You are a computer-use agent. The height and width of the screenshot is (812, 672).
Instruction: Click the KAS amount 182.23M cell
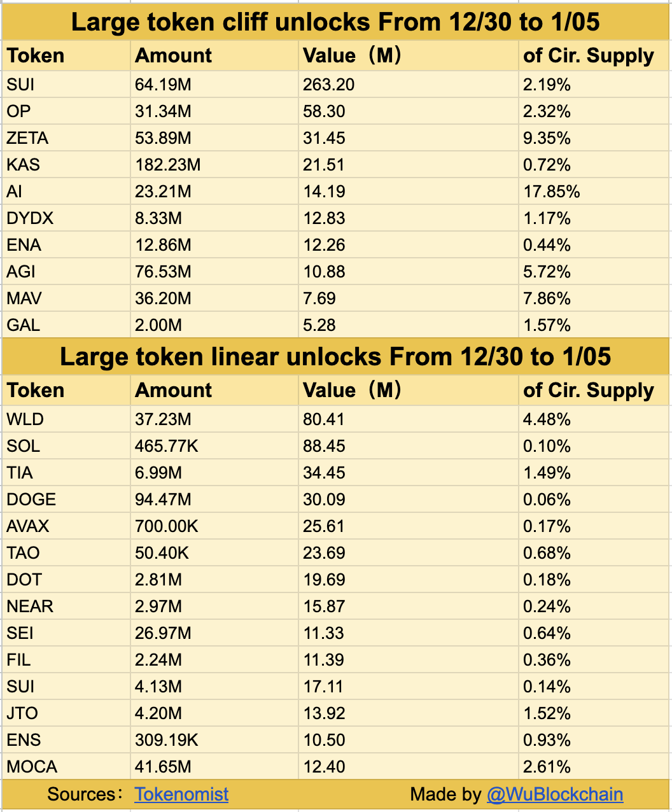pyautogui.click(x=167, y=165)
